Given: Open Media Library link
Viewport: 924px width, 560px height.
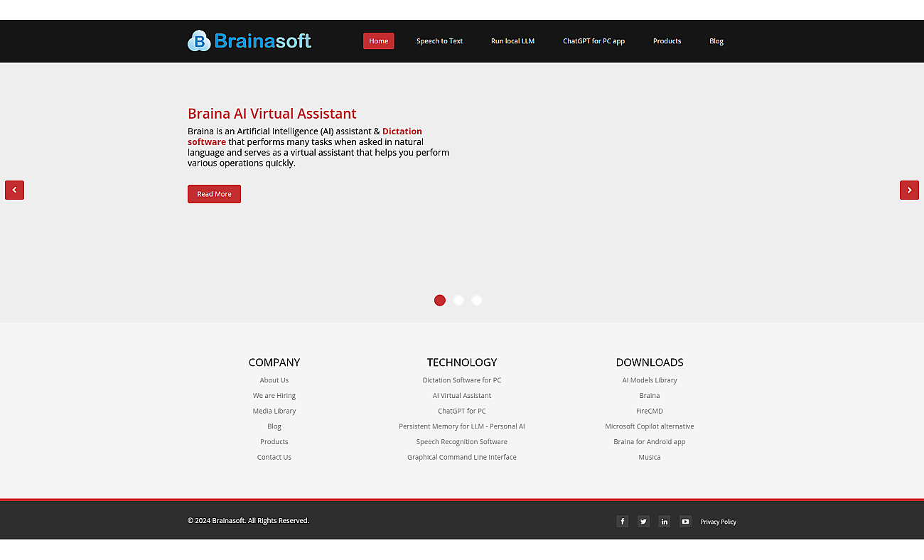Looking at the screenshot, I should tap(274, 411).
